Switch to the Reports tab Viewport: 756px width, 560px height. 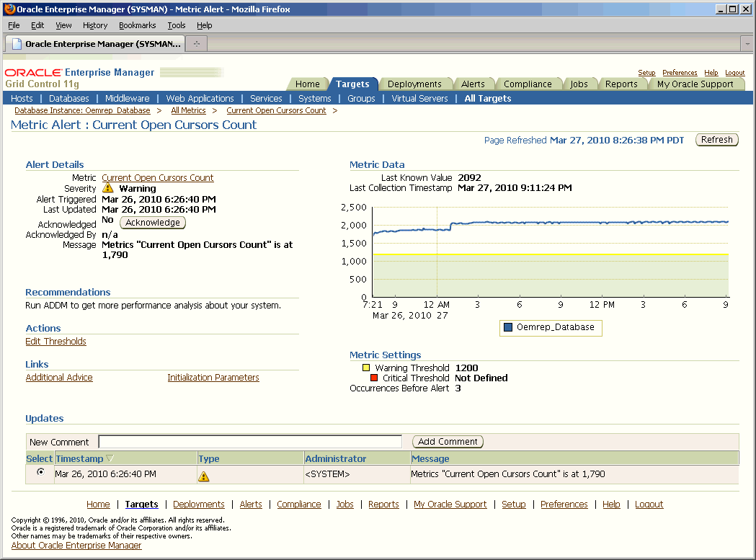click(621, 84)
